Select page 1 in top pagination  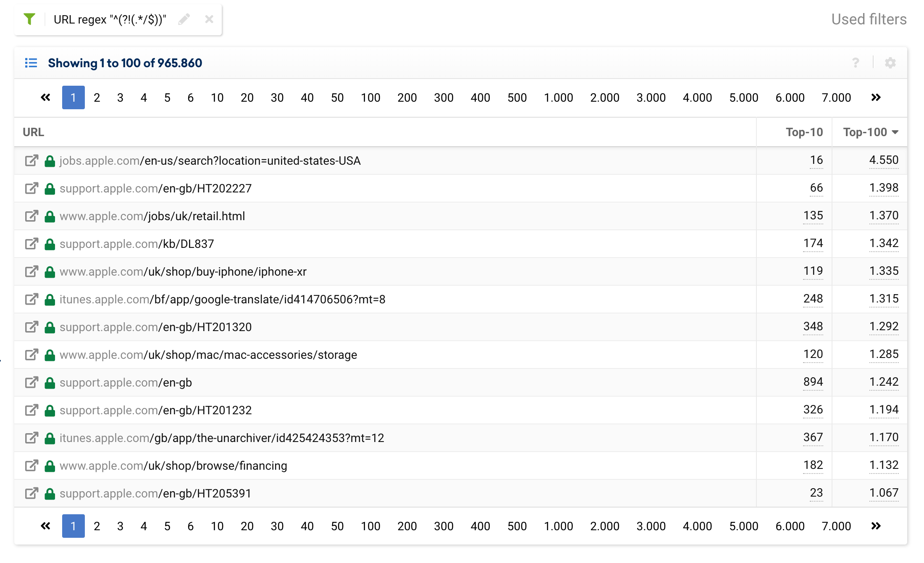[x=73, y=97]
